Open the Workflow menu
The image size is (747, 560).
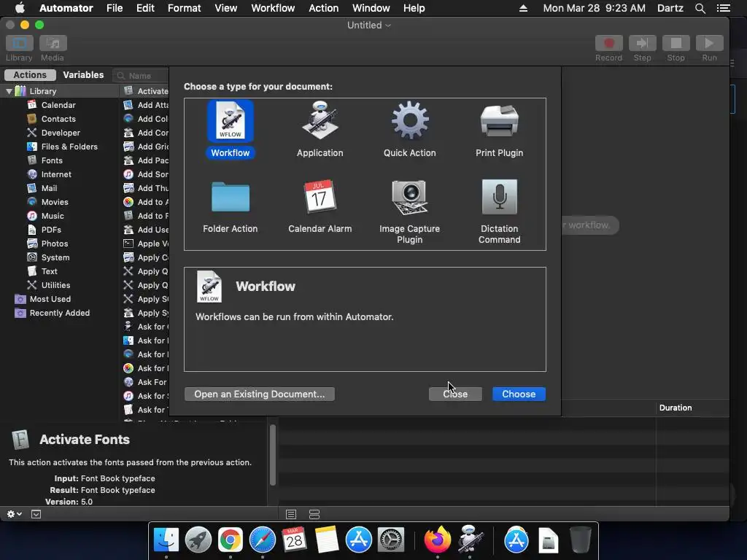(x=273, y=8)
